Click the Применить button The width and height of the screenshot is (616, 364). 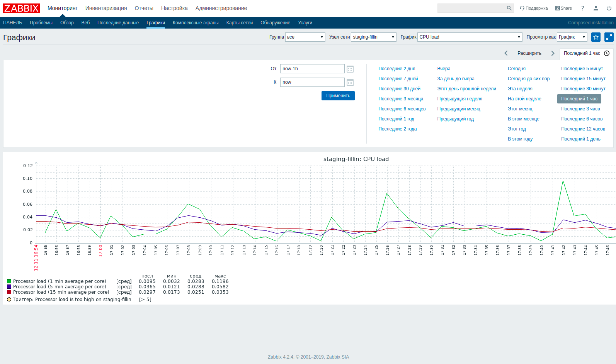tap(338, 96)
